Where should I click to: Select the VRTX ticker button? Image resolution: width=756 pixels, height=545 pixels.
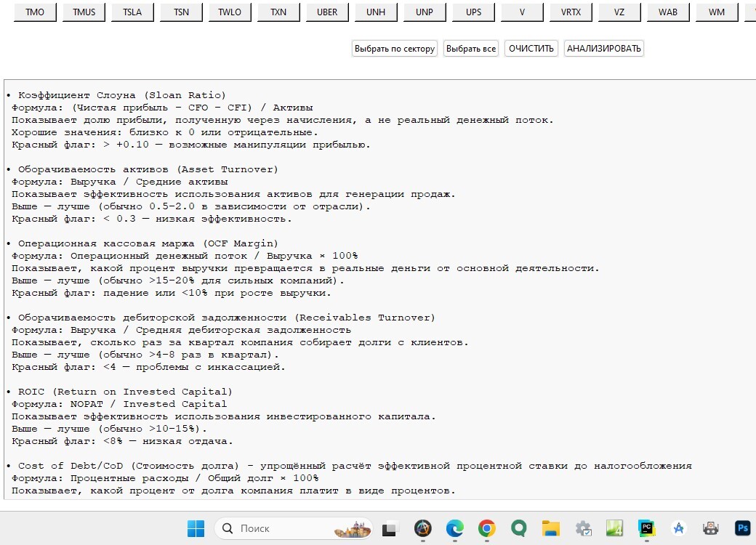pyautogui.click(x=571, y=12)
